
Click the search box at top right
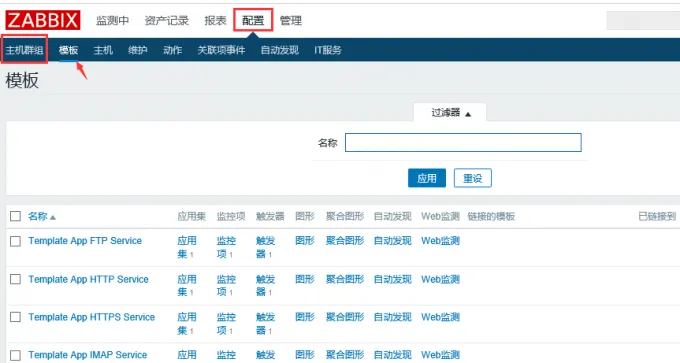click(x=643, y=20)
